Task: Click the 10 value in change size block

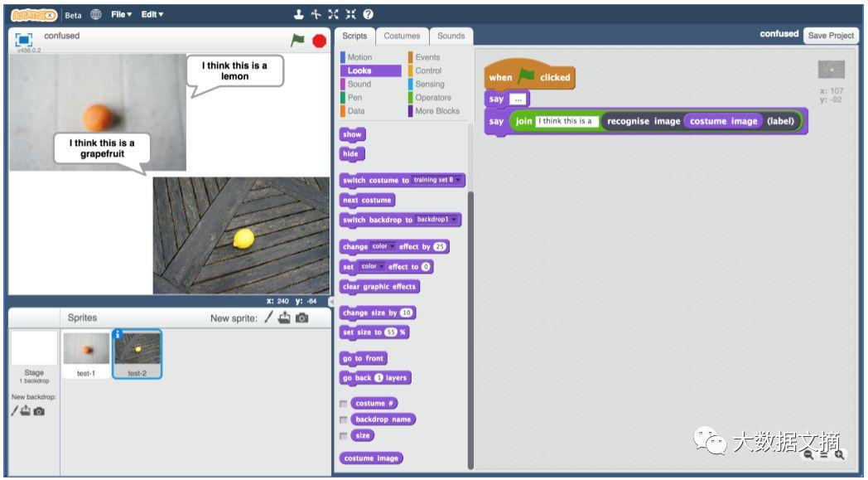Action: [x=407, y=313]
